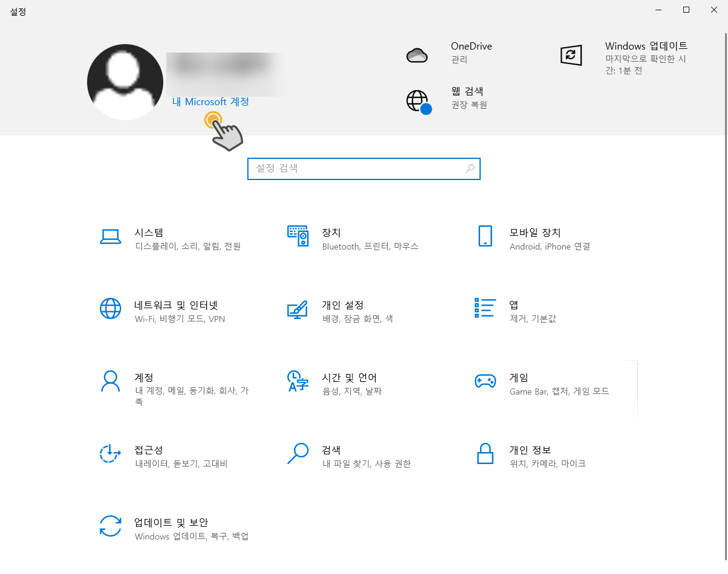Open the Network & Internet globe icon
The height and width of the screenshot is (574, 728).
pyautogui.click(x=110, y=309)
